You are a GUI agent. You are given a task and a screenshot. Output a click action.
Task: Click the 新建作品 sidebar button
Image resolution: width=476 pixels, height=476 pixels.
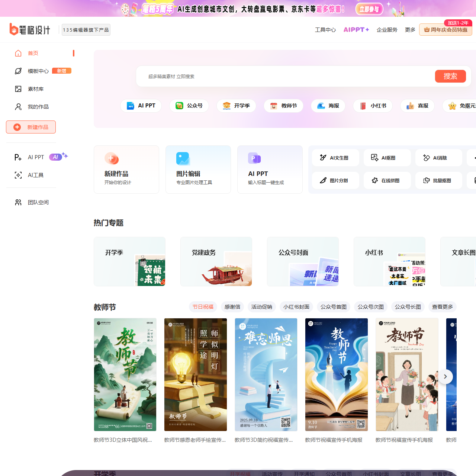tap(31, 127)
